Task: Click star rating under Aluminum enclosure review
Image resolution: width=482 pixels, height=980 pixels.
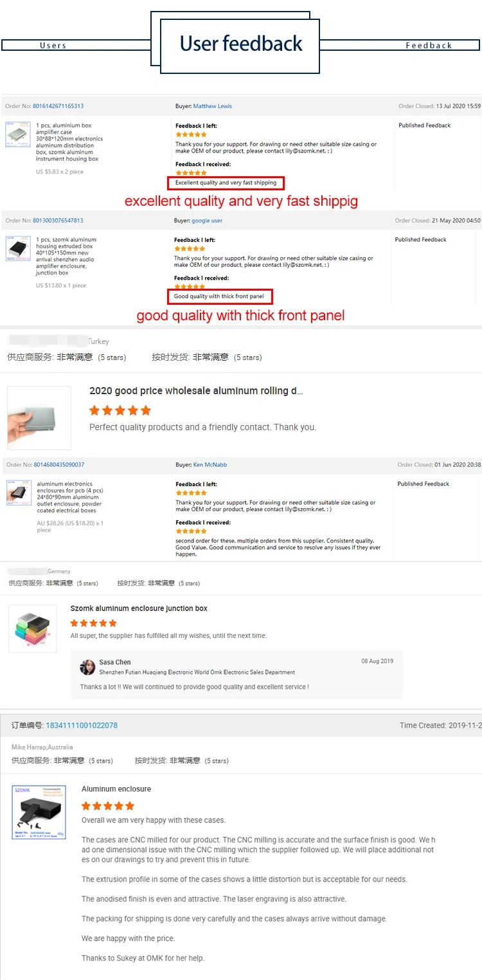Action: tap(108, 806)
